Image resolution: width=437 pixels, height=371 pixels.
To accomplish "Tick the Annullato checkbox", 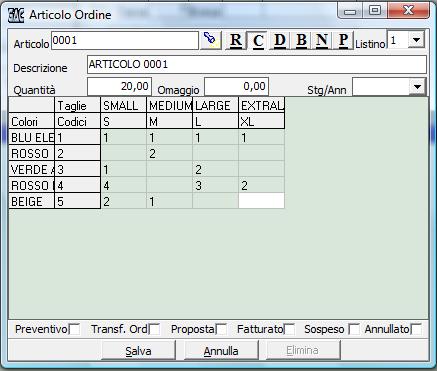I will 416,329.
